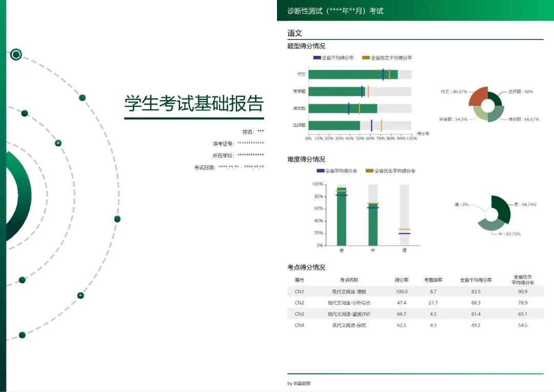Screen dimensions: 554x392
Task: Click gold 全省优生平均得分率 legend swatch in 题型 chart
Action: click(x=366, y=57)
